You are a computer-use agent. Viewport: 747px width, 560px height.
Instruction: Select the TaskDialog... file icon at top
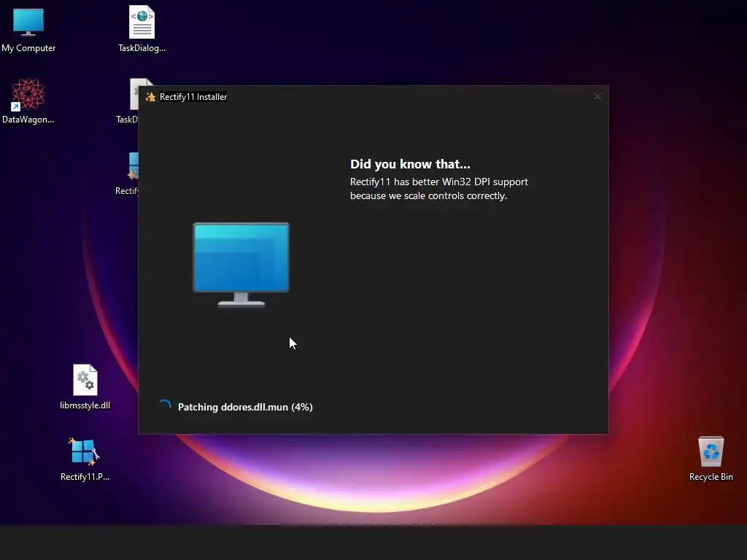[x=142, y=22]
